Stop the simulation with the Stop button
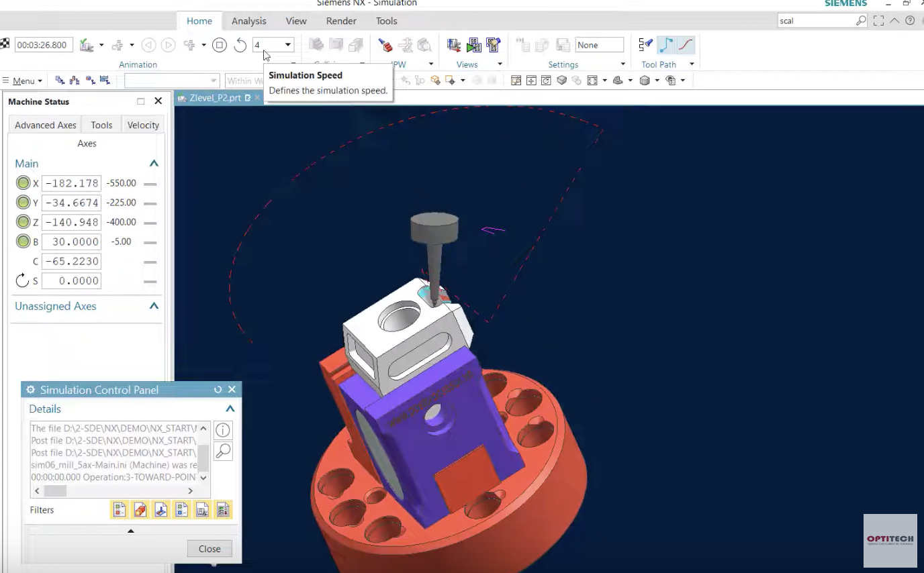This screenshot has width=924, height=573. (x=219, y=45)
